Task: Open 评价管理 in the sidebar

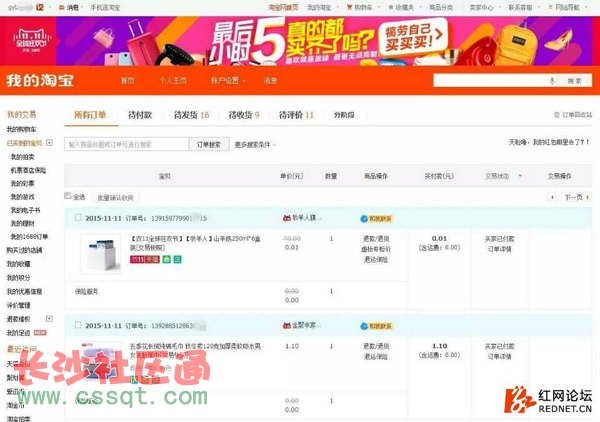Action: (18, 305)
